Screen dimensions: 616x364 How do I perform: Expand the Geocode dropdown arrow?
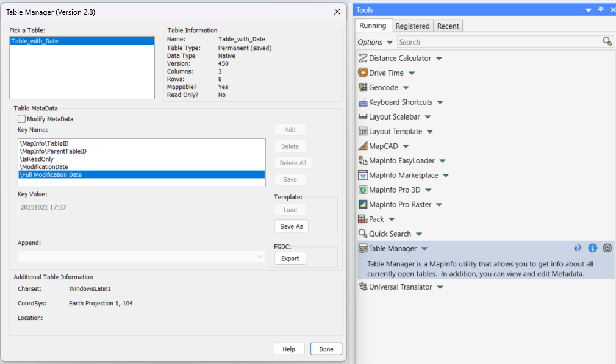[x=406, y=88]
